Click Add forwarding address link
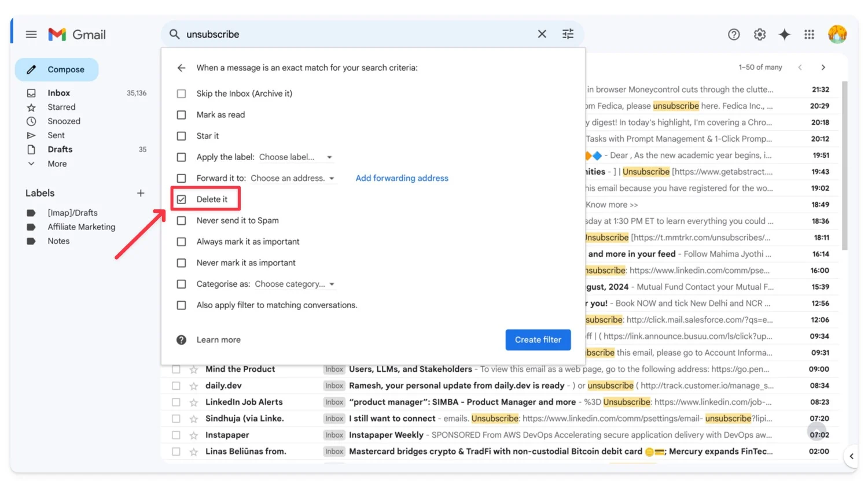The height and width of the screenshot is (488, 868). 402,178
